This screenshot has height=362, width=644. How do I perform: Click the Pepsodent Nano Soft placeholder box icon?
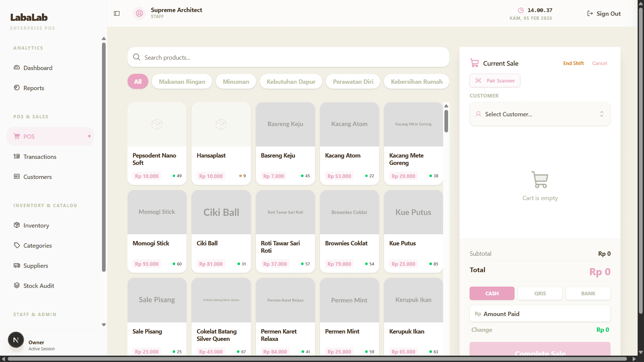pyautogui.click(x=157, y=124)
